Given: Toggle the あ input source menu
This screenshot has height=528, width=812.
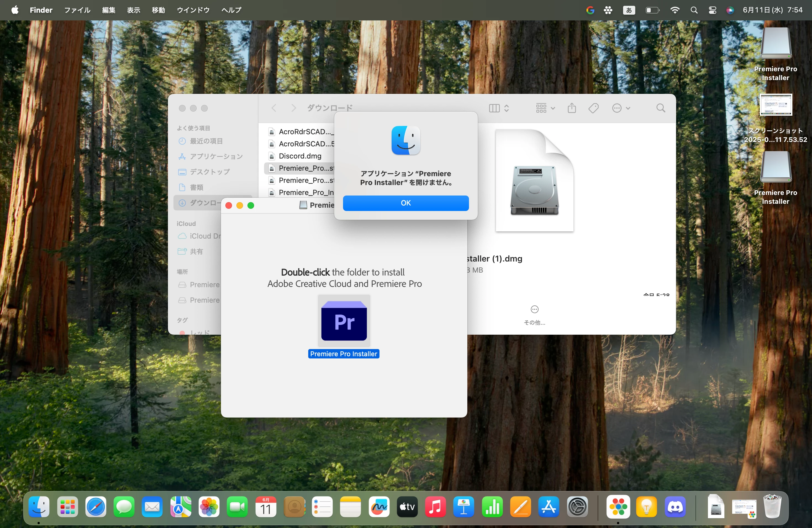Looking at the screenshot, I should (x=629, y=10).
